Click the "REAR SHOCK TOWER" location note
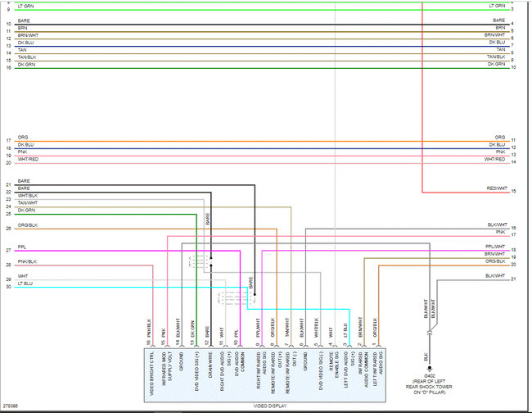The image size is (532, 413). (429, 387)
